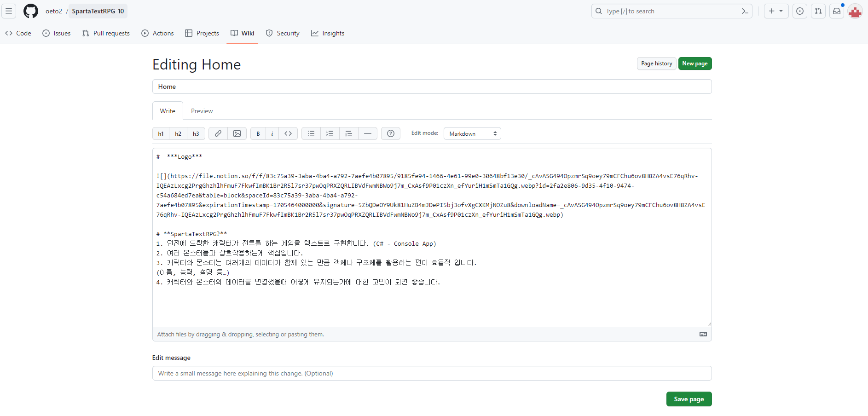Image resolution: width=868 pixels, height=416 pixels.
Task: Open the Pull requests tab
Action: coord(106,33)
